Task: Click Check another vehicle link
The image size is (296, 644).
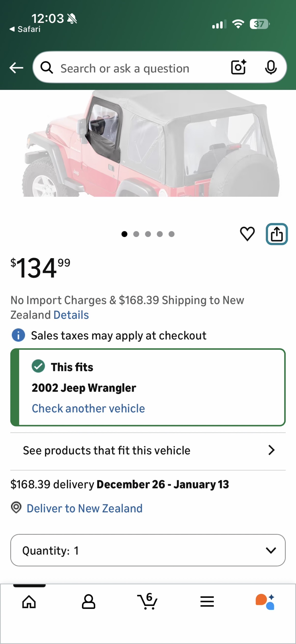Action: (x=88, y=409)
